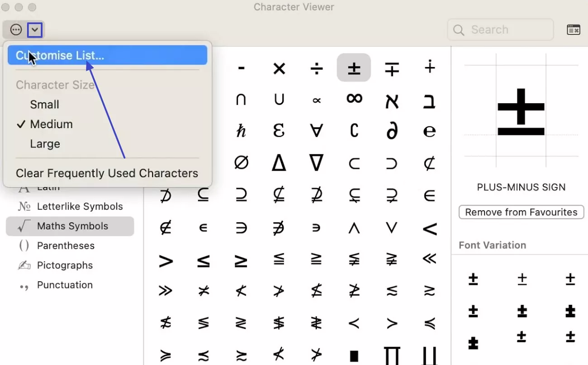
Task: Open the Parentheses category via its icon
Action: [24, 245]
